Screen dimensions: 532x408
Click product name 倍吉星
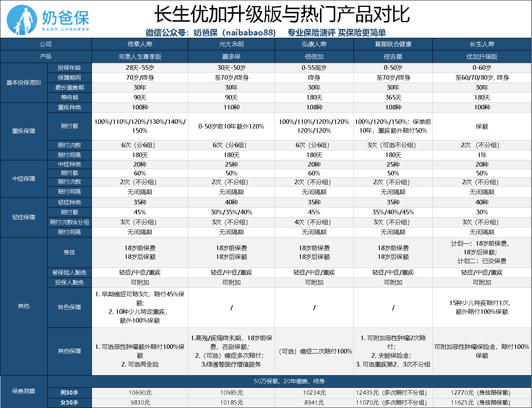pos(393,56)
